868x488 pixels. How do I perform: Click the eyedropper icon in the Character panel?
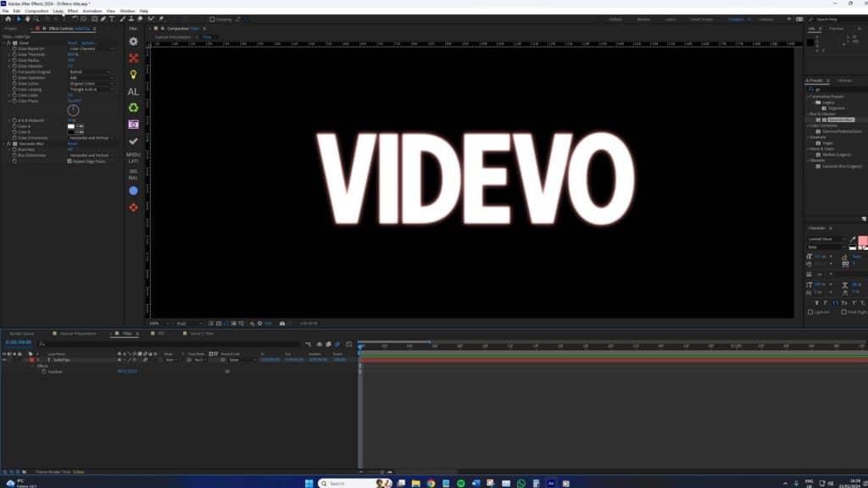(853, 239)
